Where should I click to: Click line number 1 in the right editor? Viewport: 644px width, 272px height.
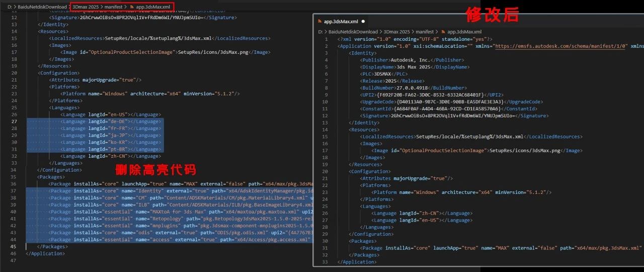[x=326, y=39]
